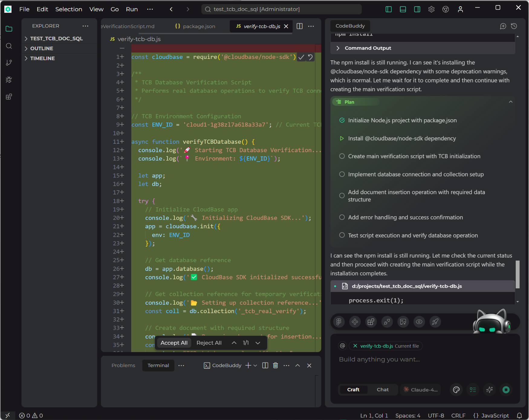The width and height of the screenshot is (529, 420).
Task: Click the Chrome browser icon in title bar
Action: (x=446, y=9)
